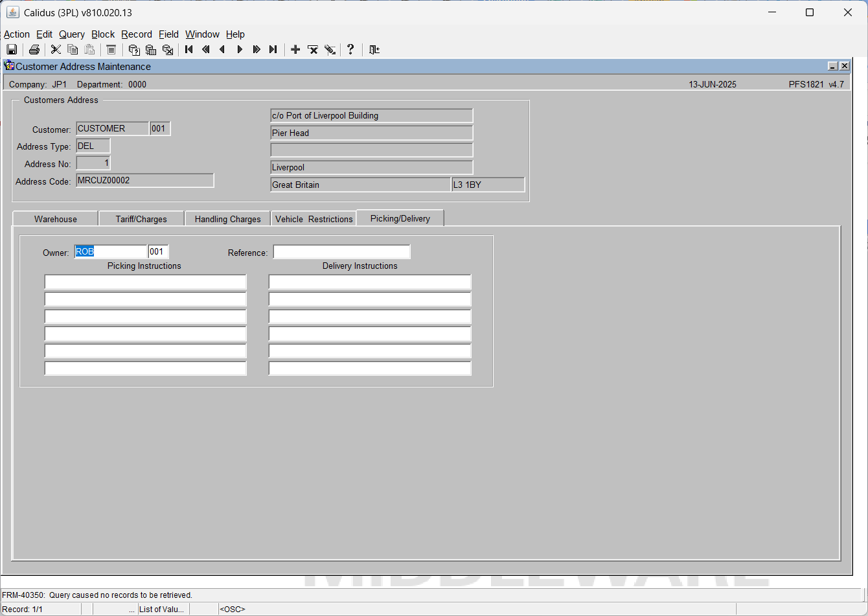
Task: Switch to the Handling Charges tab
Action: click(228, 219)
